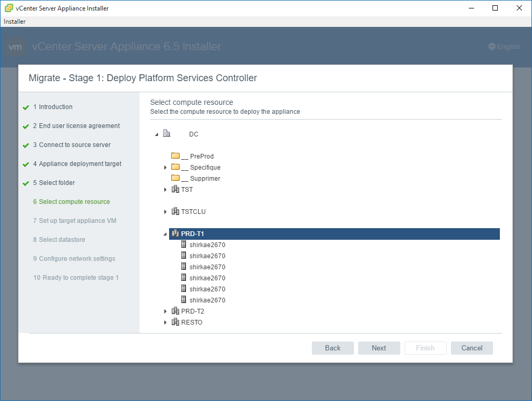Click the PreProd folder icon
This screenshot has height=401, width=532.
[x=175, y=156]
